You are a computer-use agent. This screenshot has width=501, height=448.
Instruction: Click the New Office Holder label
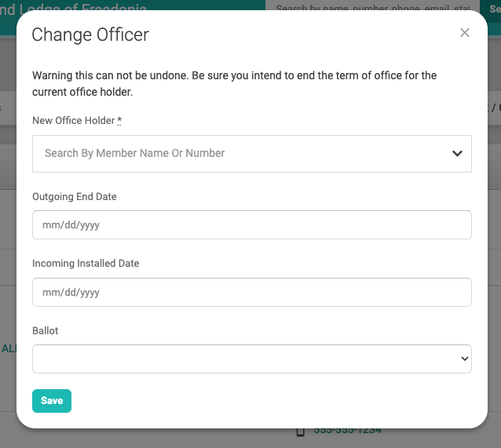click(x=74, y=120)
